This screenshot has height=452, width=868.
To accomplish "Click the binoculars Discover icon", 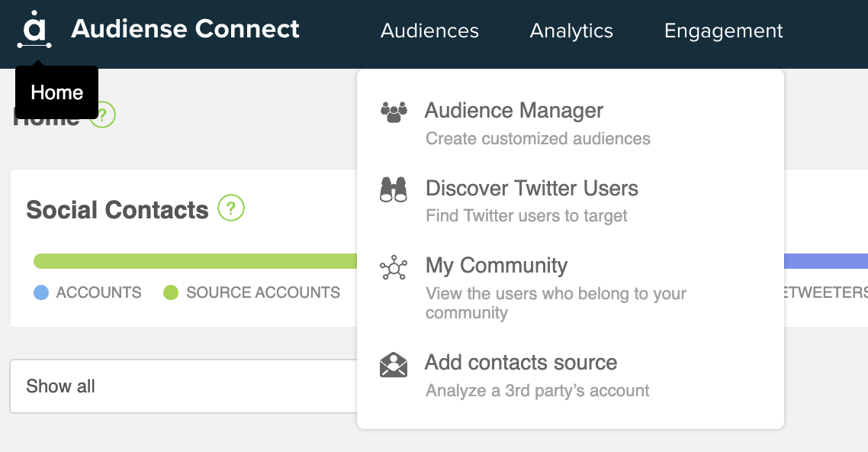I will [394, 189].
